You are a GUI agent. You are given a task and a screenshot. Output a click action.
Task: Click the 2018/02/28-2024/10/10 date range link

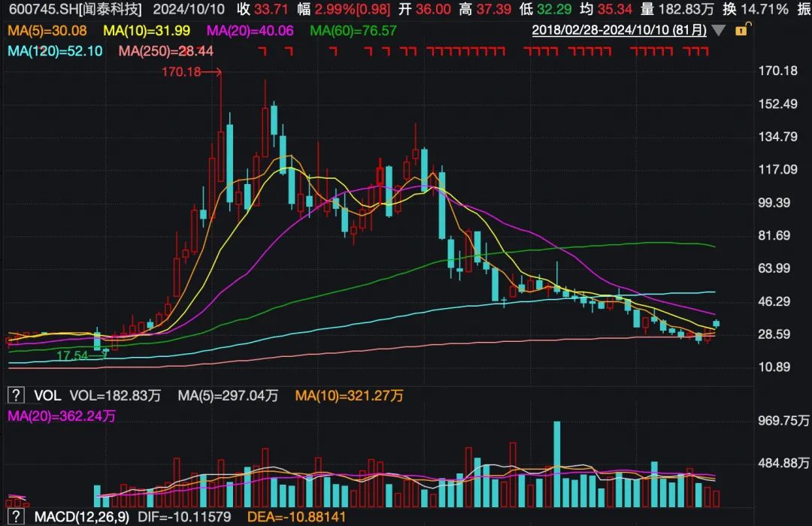point(620,31)
